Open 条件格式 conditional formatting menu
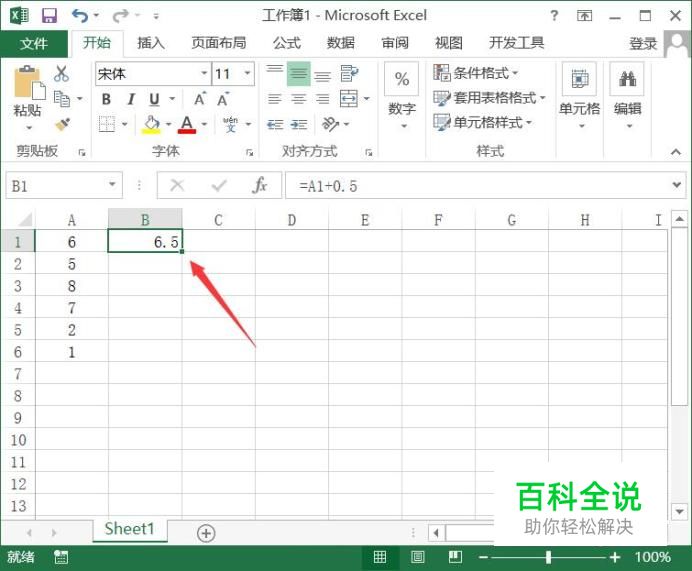This screenshot has width=692, height=571. point(476,73)
